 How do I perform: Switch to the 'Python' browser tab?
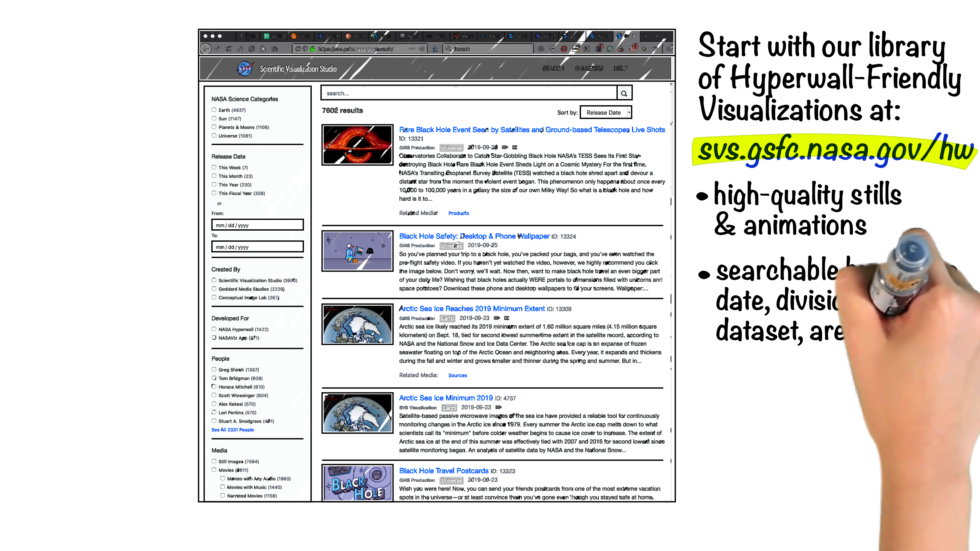click(491, 36)
